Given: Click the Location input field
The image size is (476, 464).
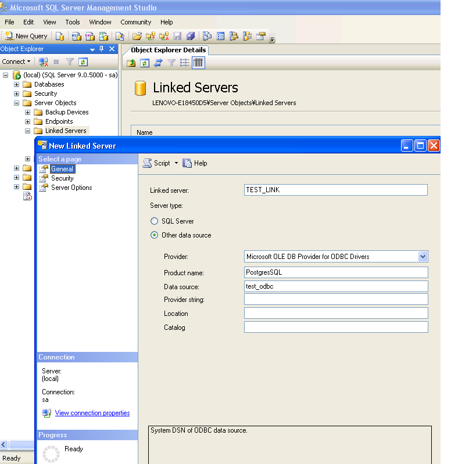Looking at the screenshot, I should 336,313.
